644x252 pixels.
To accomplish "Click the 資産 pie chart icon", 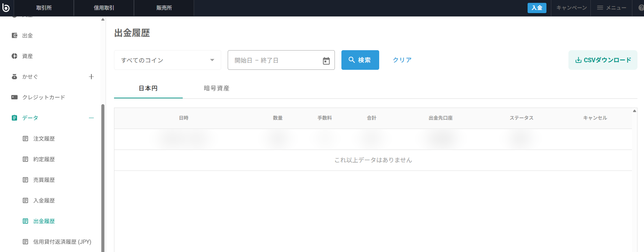I will [14, 56].
